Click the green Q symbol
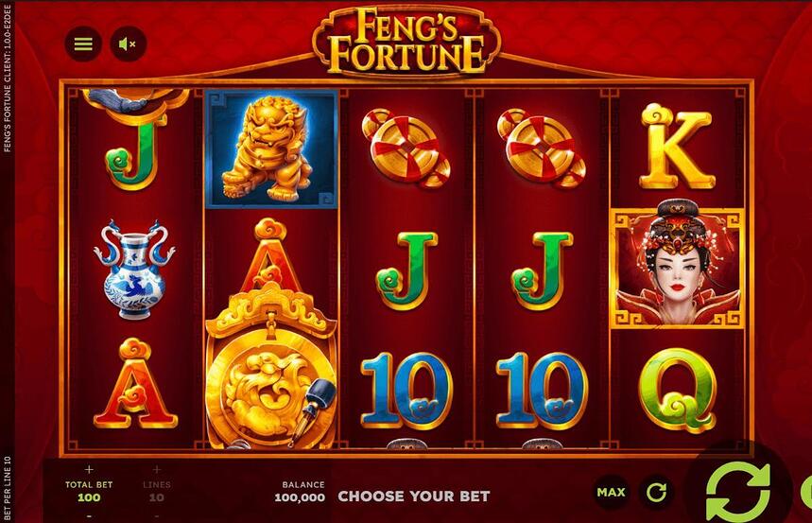Image resolution: width=812 pixels, height=523 pixels. click(x=678, y=391)
